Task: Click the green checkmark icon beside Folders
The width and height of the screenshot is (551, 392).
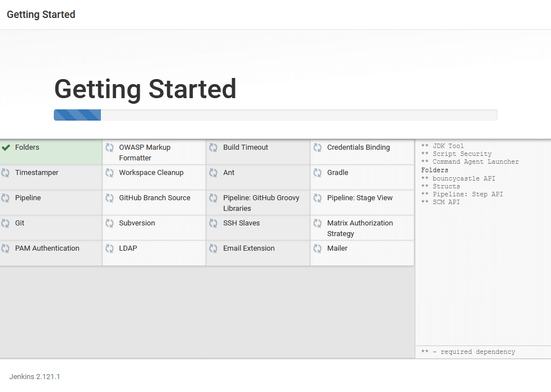Action: [x=6, y=147]
